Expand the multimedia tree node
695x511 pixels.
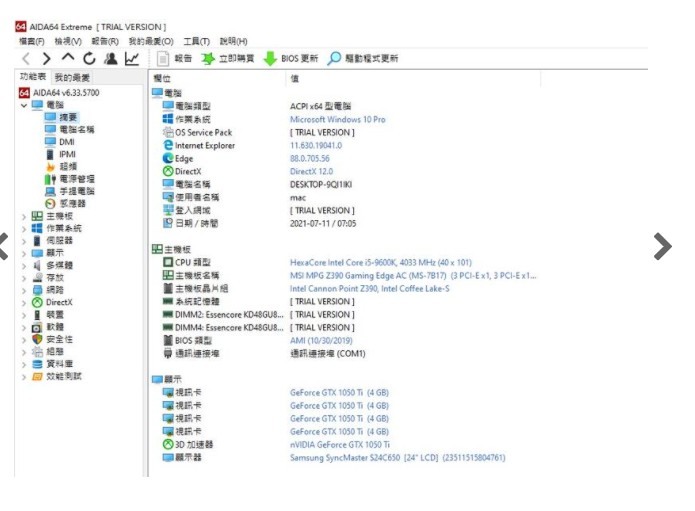tap(24, 266)
